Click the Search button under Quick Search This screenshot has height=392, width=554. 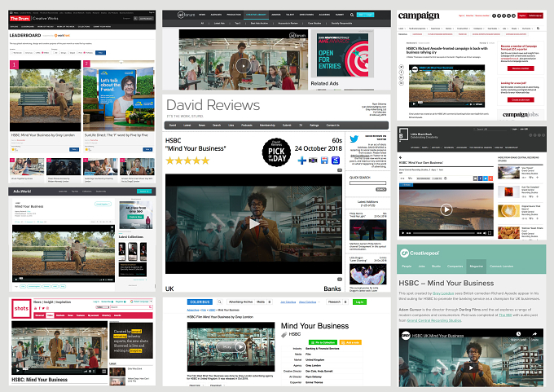tap(380, 189)
